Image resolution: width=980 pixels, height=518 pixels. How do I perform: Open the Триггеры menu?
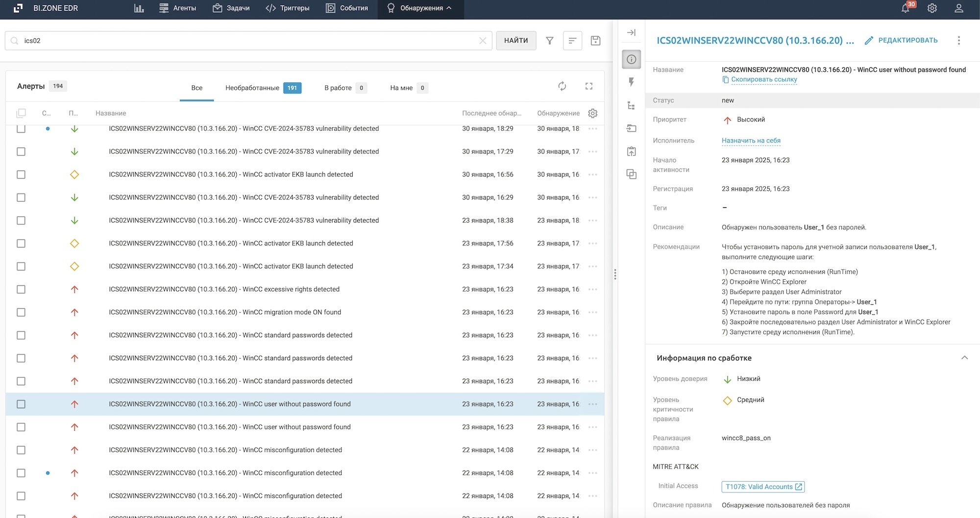click(288, 8)
